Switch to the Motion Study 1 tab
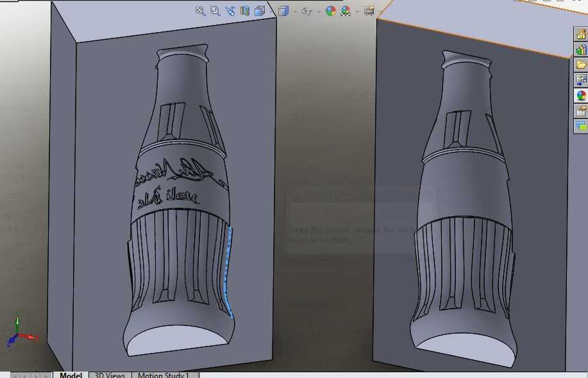 pyautogui.click(x=165, y=375)
